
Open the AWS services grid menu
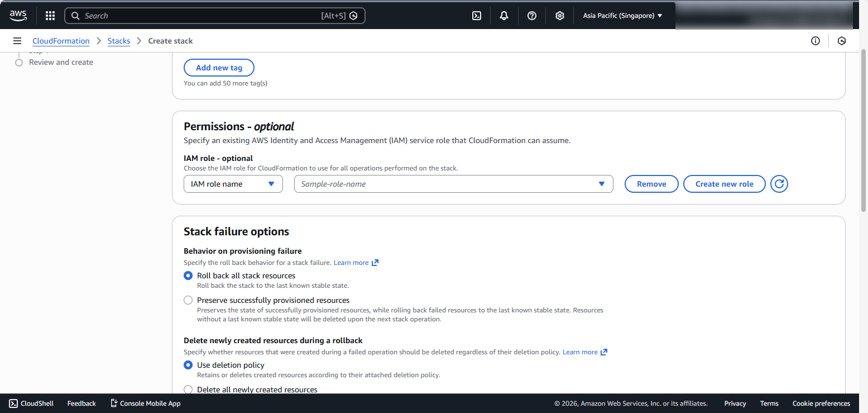click(50, 15)
